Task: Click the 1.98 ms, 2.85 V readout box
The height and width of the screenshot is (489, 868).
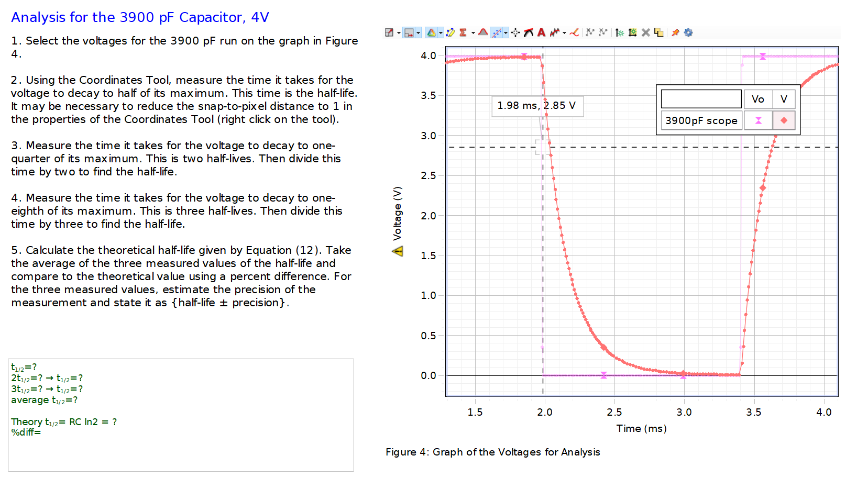Action: tap(537, 106)
